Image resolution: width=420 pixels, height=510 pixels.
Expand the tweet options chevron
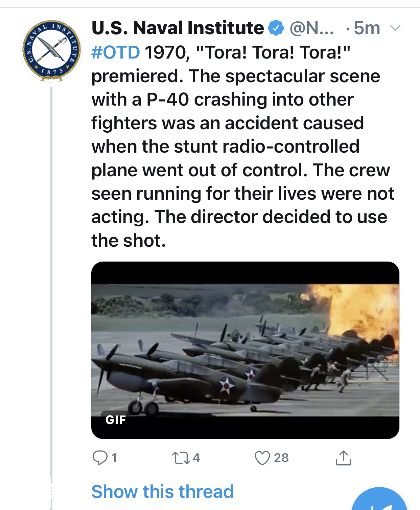(x=395, y=28)
